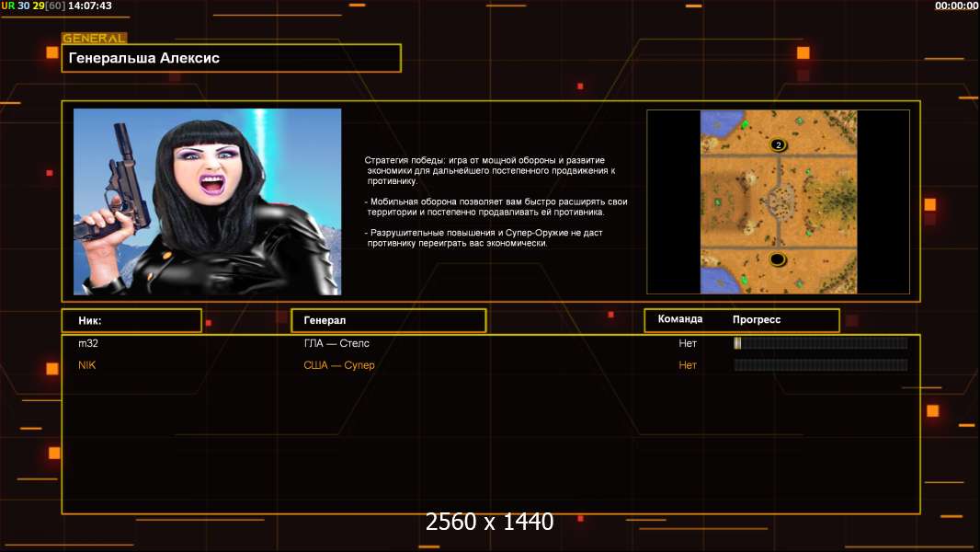The width and height of the screenshot is (980, 552).
Task: Click the 00:00:00 timer at top right
Action: (x=956, y=6)
